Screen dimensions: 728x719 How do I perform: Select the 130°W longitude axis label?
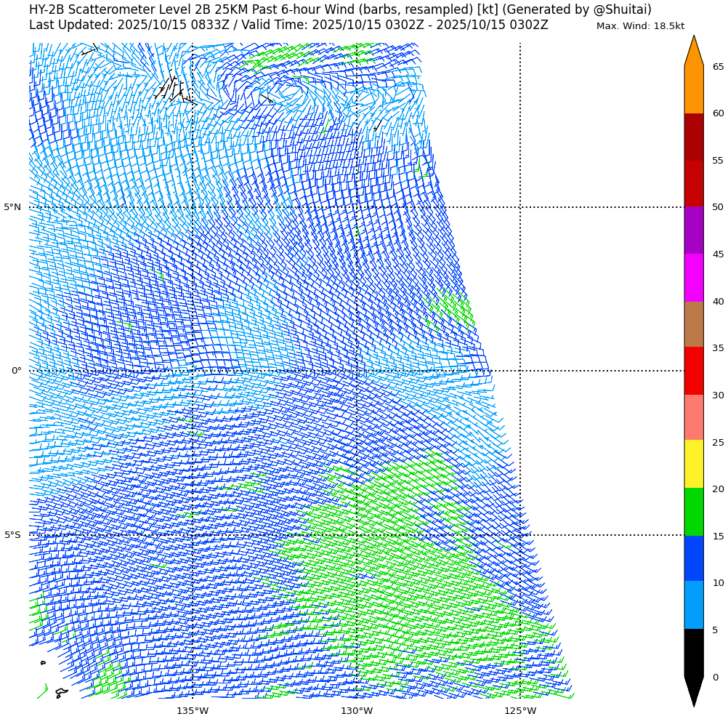pos(357,710)
